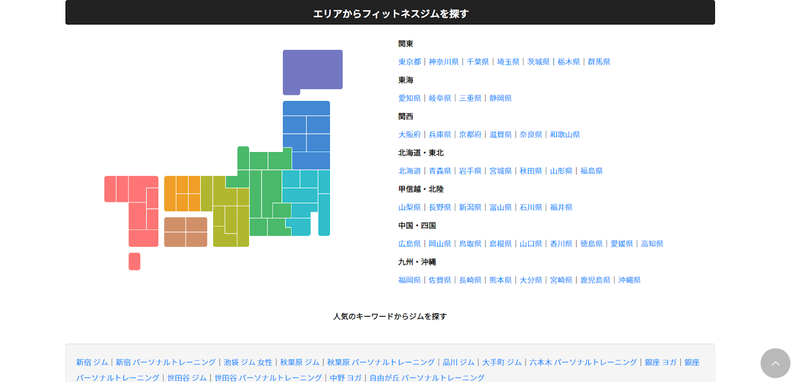Screen dimensions: 800x382
Task: Click the 群馬県 link
Action: coord(599,62)
